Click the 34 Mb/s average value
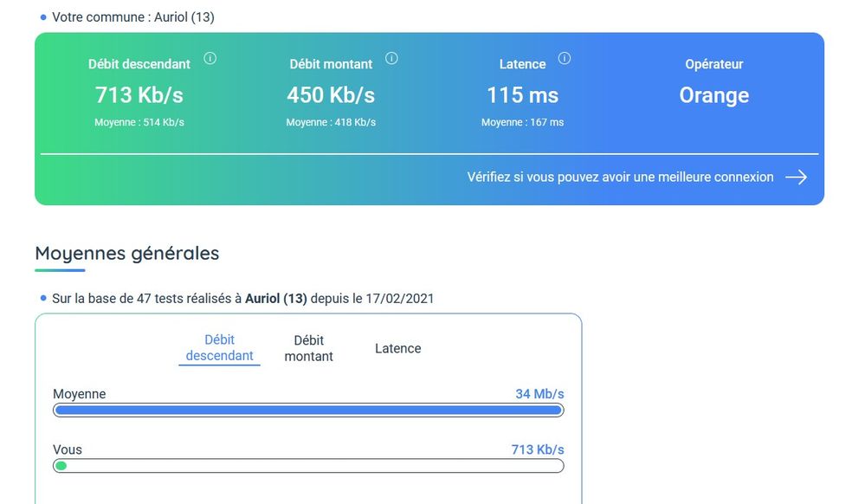The width and height of the screenshot is (865, 504). (x=539, y=394)
